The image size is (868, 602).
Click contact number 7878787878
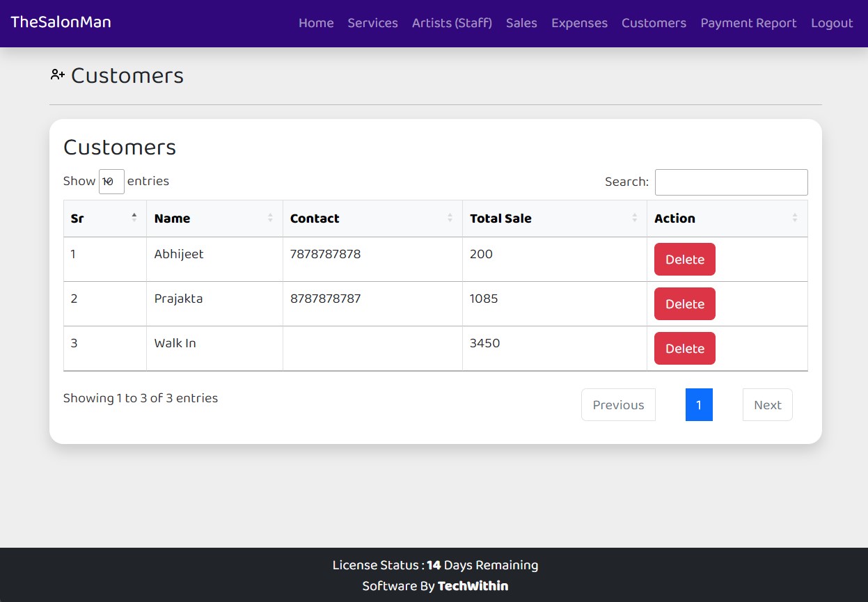coord(325,254)
